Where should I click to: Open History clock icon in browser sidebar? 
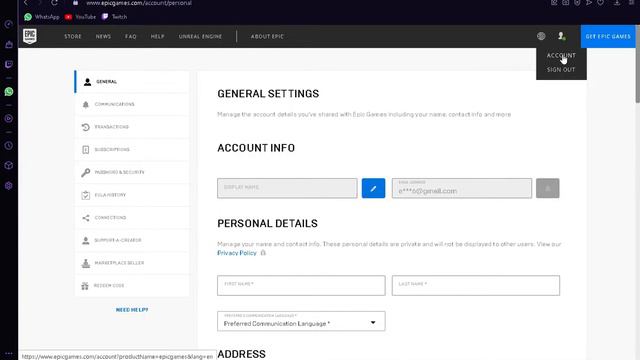tap(9, 146)
